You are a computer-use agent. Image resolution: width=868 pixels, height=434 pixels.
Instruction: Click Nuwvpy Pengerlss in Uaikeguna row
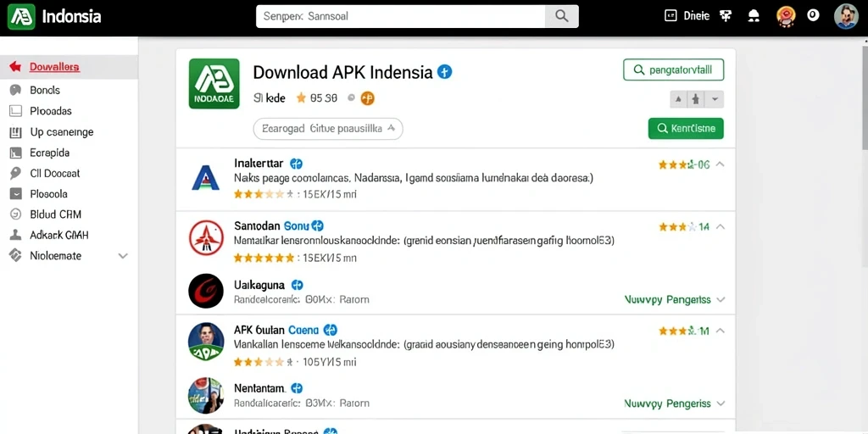point(668,299)
